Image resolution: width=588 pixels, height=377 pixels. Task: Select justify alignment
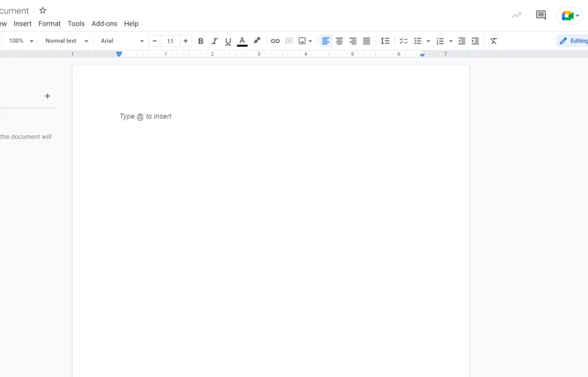point(367,41)
